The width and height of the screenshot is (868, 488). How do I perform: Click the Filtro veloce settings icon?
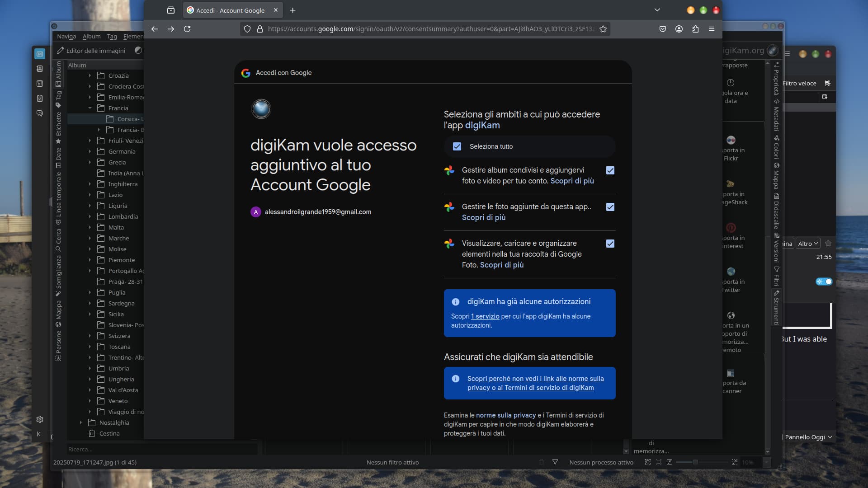828,83
